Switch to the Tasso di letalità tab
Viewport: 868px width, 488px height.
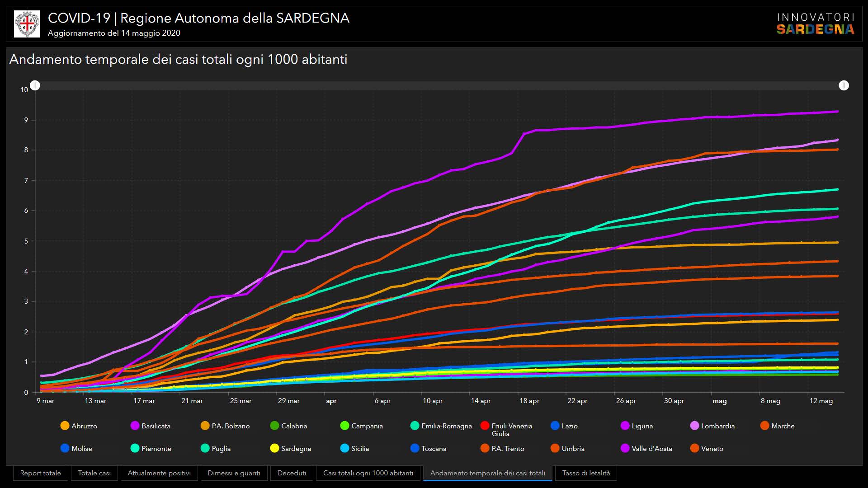click(586, 473)
